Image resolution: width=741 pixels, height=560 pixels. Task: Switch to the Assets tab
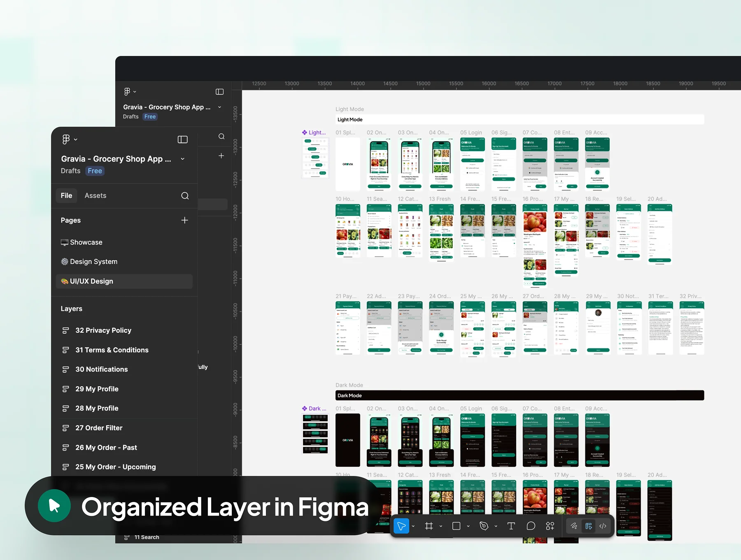pos(96,196)
